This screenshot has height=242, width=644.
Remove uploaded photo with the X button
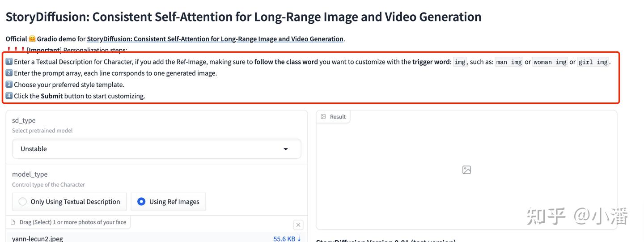click(298, 225)
